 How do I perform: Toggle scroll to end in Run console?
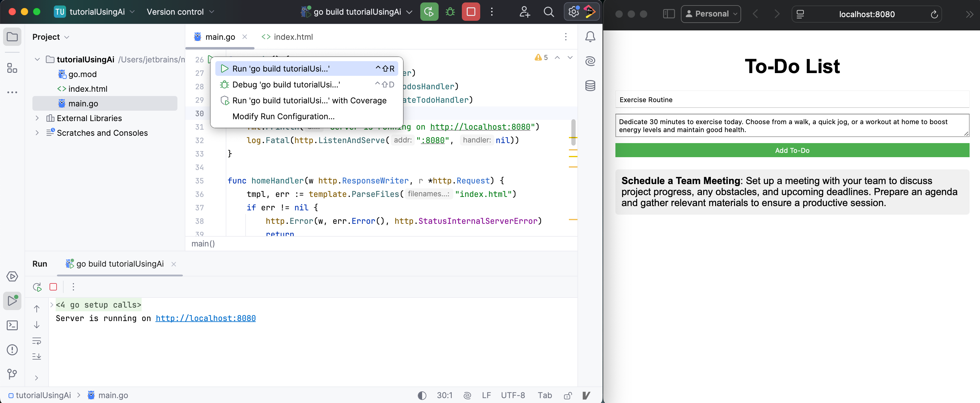(x=36, y=356)
